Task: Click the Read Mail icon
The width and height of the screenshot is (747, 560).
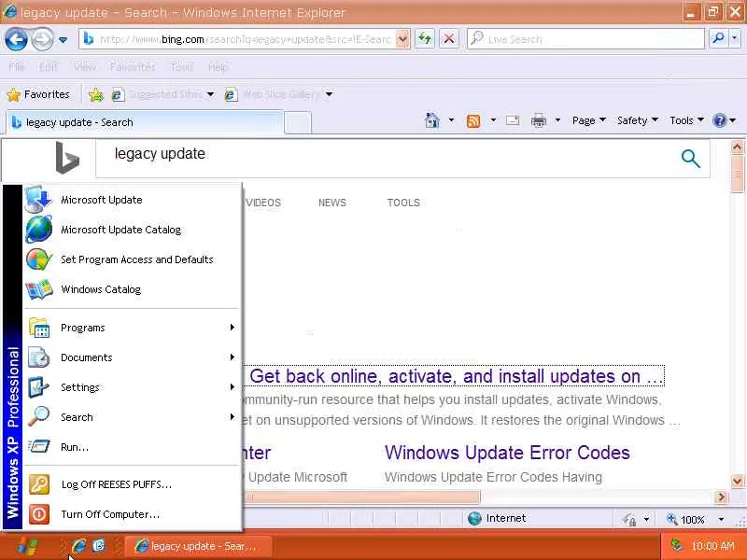Action: click(513, 120)
